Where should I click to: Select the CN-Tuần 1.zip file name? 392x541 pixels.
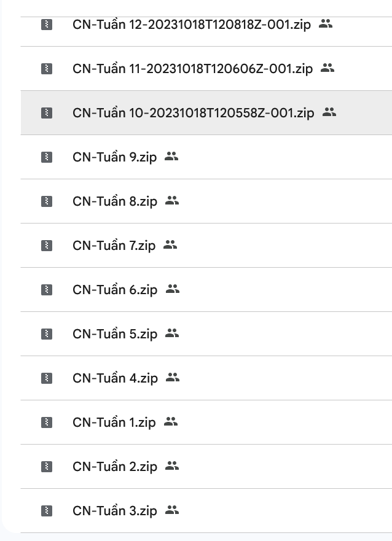[114, 422]
